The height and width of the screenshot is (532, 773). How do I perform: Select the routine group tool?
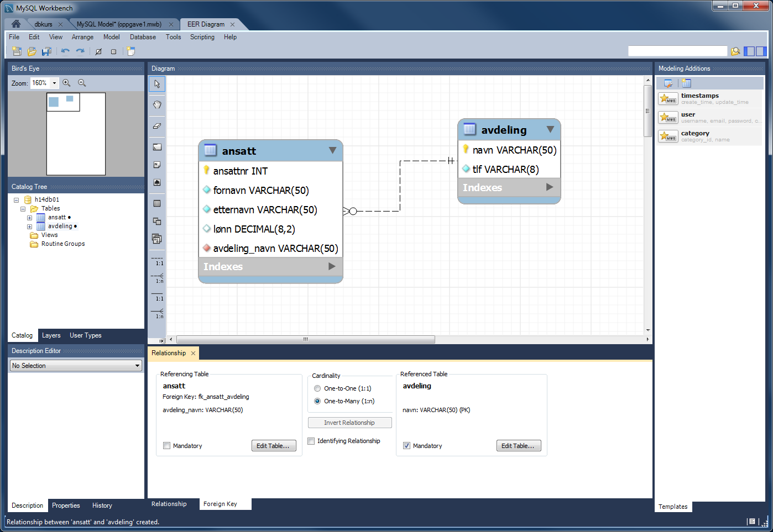[157, 239]
